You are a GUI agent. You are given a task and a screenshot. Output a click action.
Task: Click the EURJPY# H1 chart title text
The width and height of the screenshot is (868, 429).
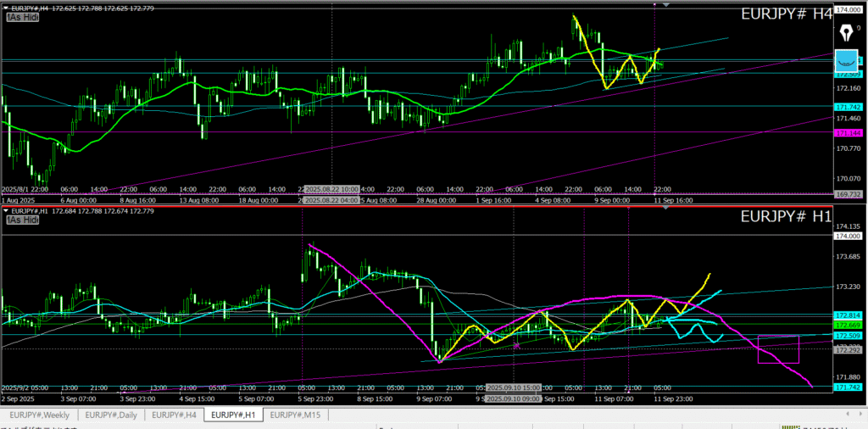pyautogui.click(x=786, y=218)
